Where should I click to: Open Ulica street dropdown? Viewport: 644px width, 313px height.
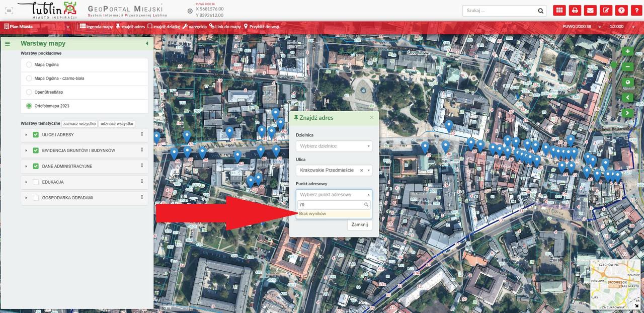(x=334, y=171)
